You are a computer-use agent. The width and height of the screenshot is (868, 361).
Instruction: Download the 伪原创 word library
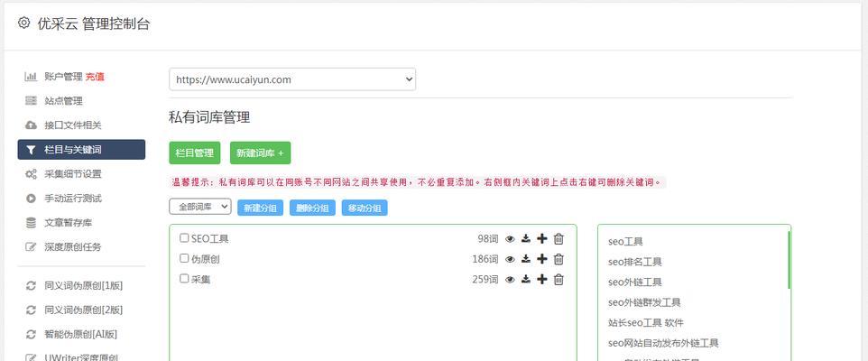click(x=526, y=259)
